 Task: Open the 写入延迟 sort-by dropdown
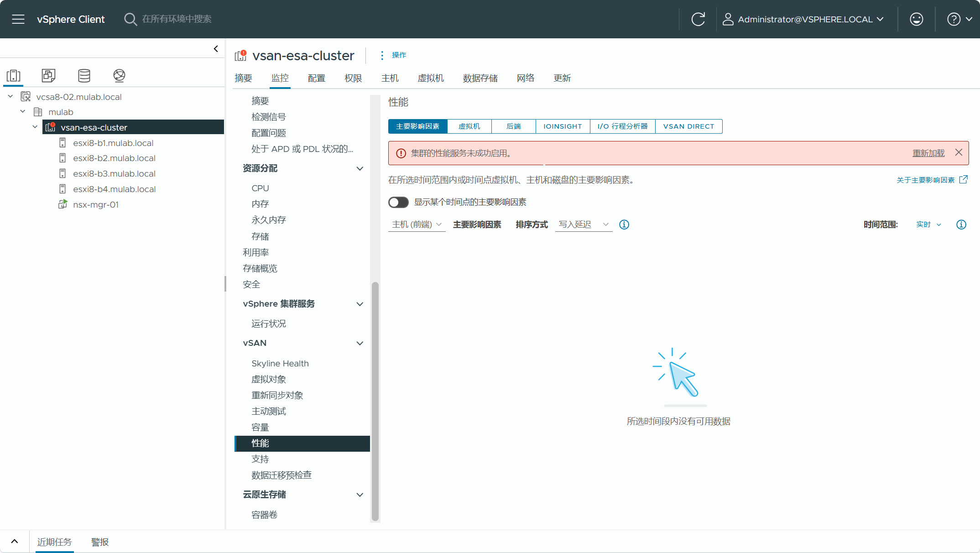point(584,224)
